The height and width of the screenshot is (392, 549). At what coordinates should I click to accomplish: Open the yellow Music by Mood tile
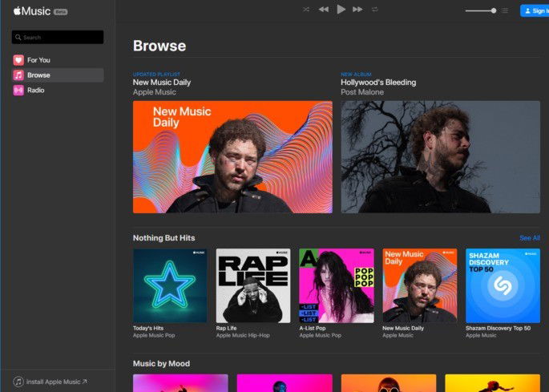(x=493, y=383)
